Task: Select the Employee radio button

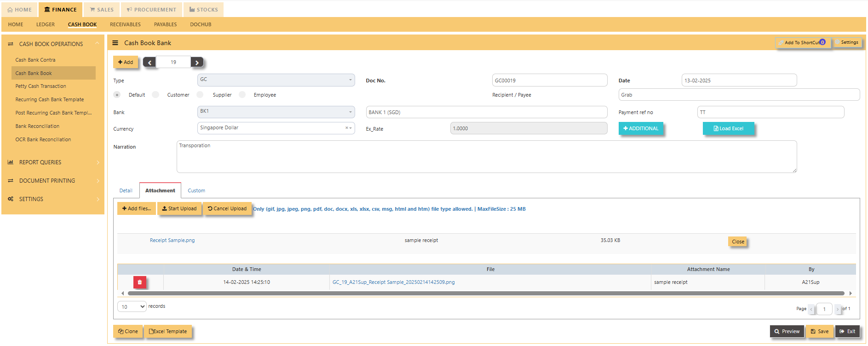Action: [242, 95]
